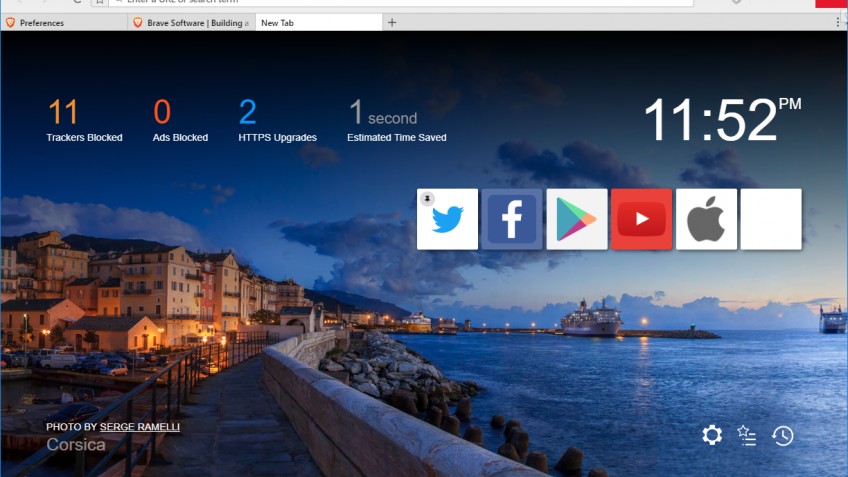Image resolution: width=848 pixels, height=477 pixels.
Task: Open photographer Serge Ramelli link
Action: click(x=140, y=427)
